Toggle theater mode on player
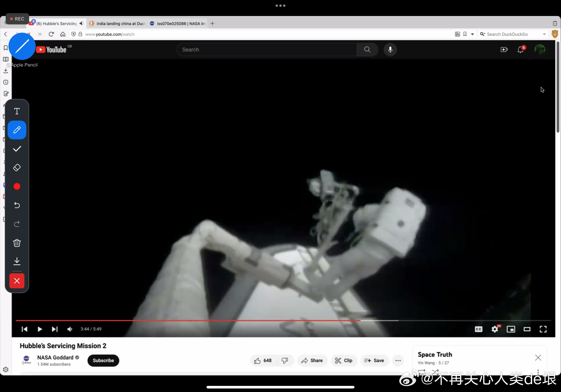Image resolution: width=561 pixels, height=392 pixels. coord(527,329)
